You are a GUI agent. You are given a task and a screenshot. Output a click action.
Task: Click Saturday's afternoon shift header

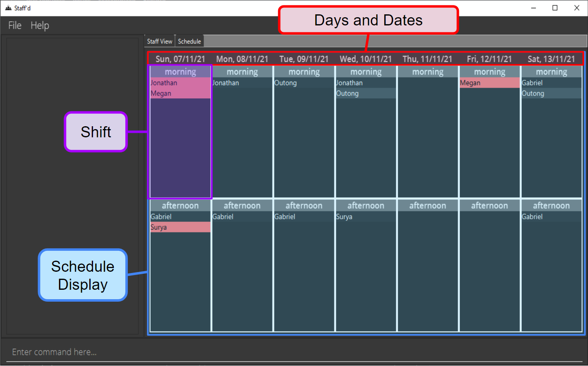coord(552,205)
